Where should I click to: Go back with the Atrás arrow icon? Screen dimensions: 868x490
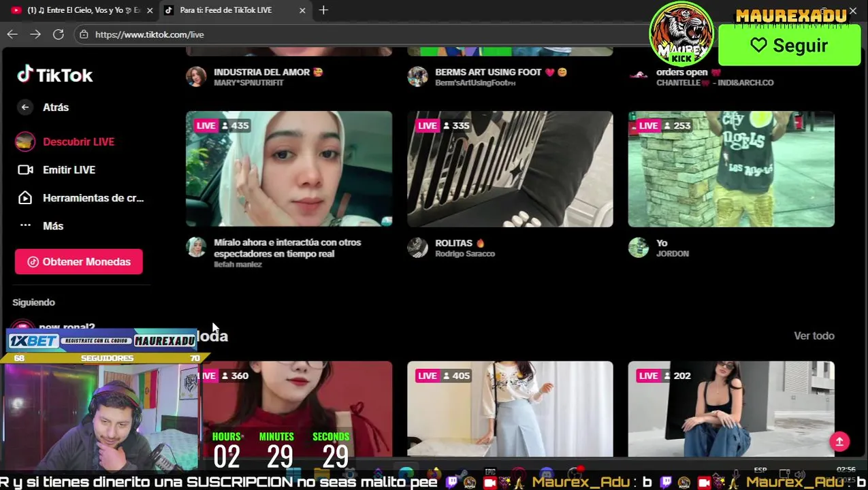[x=25, y=107]
